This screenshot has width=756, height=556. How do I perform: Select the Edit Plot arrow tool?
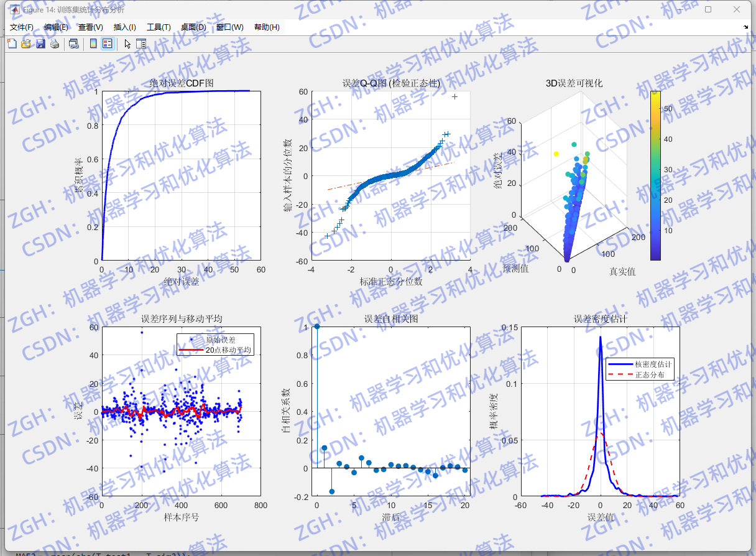127,44
